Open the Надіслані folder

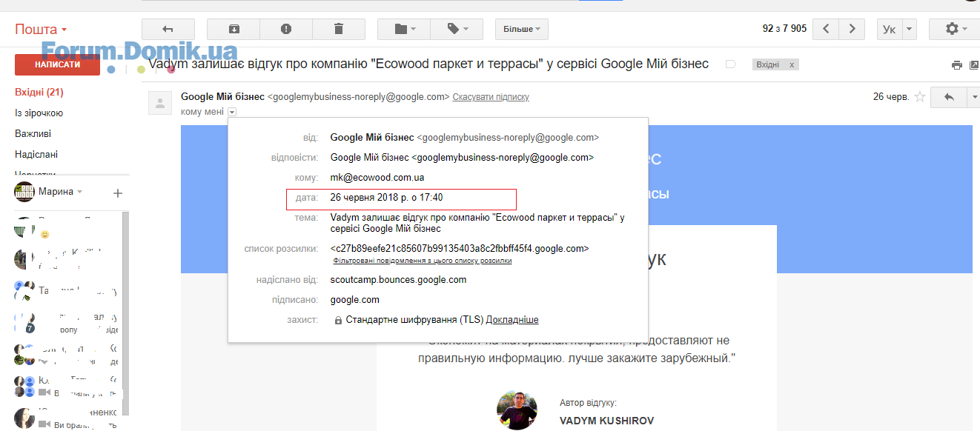point(36,155)
